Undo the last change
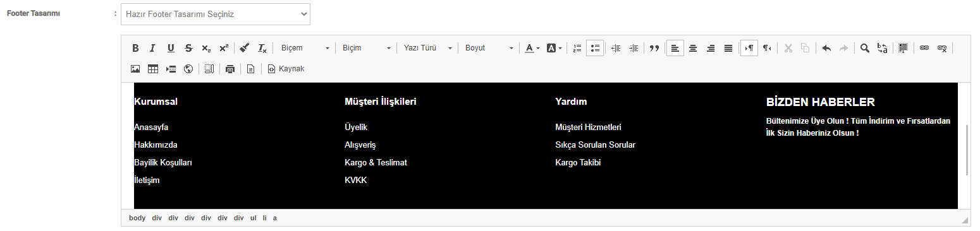Screen dimensions: 980x231 (x=826, y=48)
